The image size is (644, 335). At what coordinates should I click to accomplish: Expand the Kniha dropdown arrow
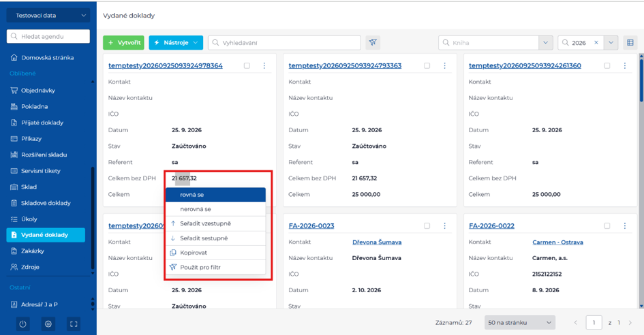[x=545, y=42]
